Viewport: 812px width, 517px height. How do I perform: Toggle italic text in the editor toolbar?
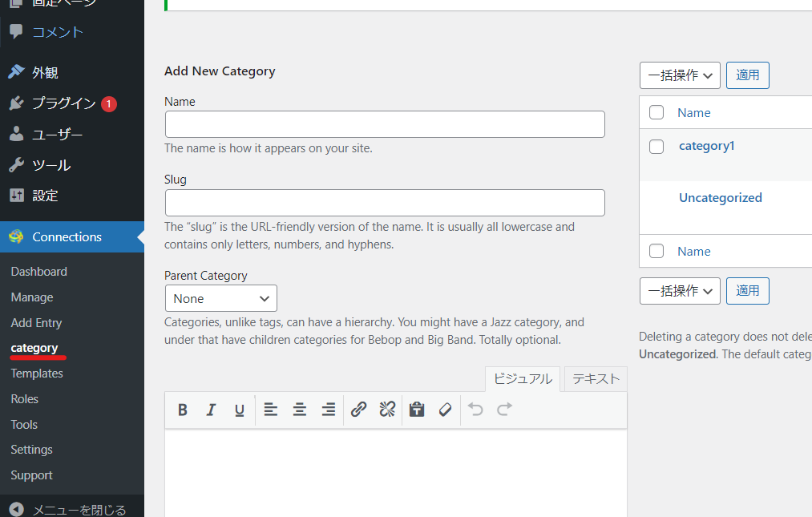pyautogui.click(x=211, y=410)
